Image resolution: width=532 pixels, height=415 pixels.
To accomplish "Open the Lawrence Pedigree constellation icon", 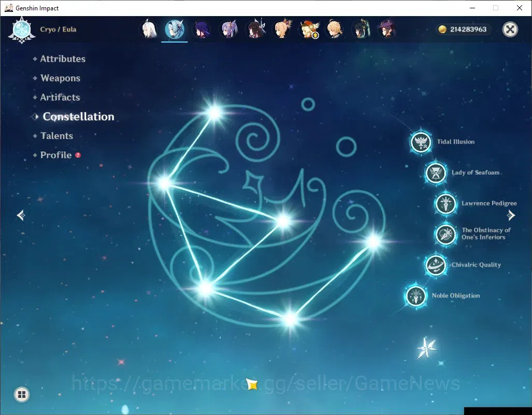I will point(445,203).
